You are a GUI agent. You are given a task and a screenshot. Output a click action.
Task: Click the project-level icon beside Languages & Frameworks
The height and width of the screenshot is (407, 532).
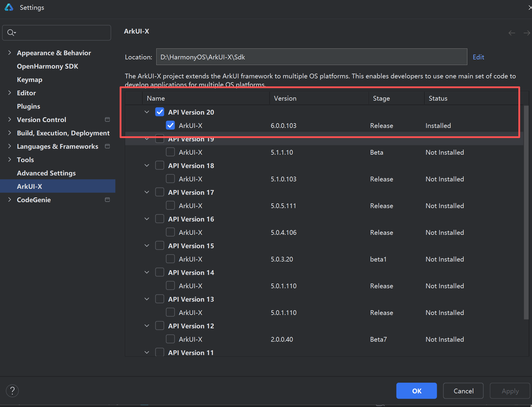(x=107, y=146)
